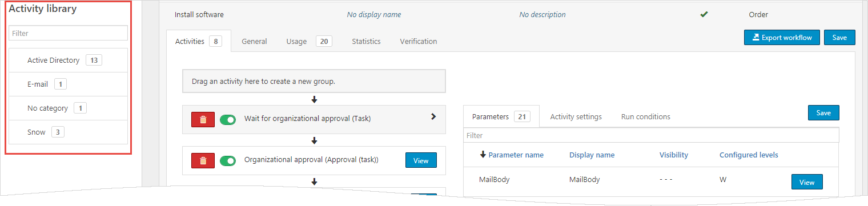Sort by Parameter name arrow icon
The width and height of the screenshot is (868, 206).
pyautogui.click(x=483, y=155)
